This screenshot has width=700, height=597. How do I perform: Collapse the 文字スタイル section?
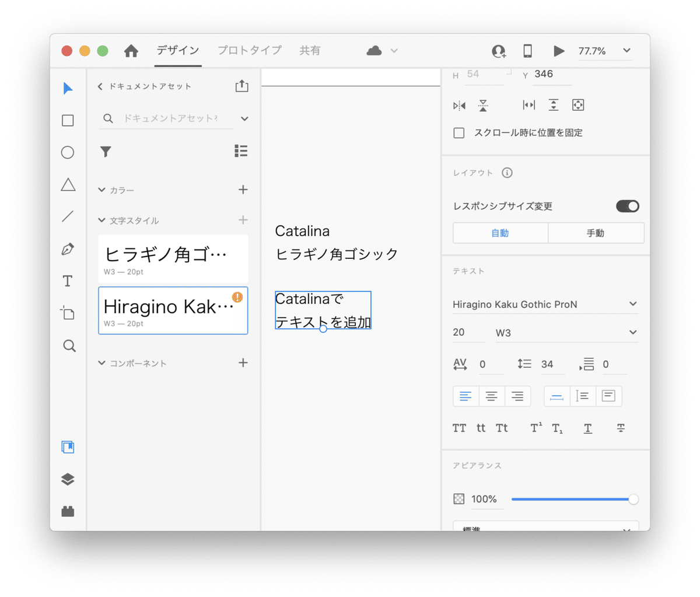pos(102,220)
